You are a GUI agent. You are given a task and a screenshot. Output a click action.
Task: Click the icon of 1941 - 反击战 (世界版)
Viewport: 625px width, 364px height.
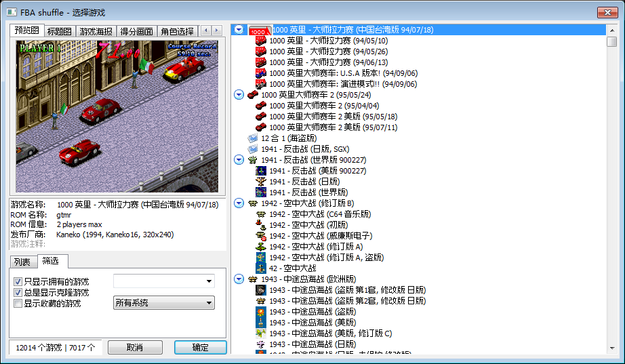click(x=261, y=192)
